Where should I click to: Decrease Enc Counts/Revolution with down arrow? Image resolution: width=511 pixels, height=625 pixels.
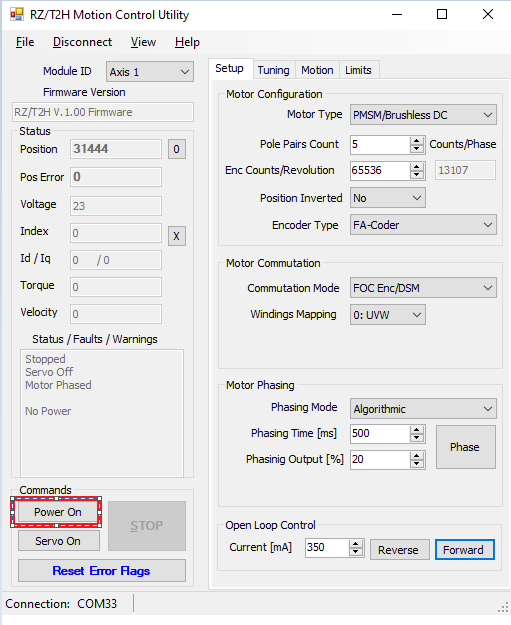pos(417,175)
